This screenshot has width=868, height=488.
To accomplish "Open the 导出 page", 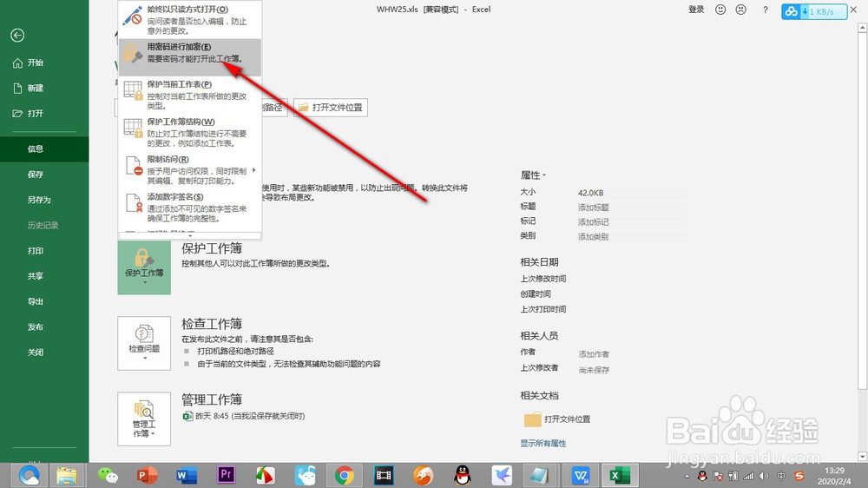I will (36, 301).
